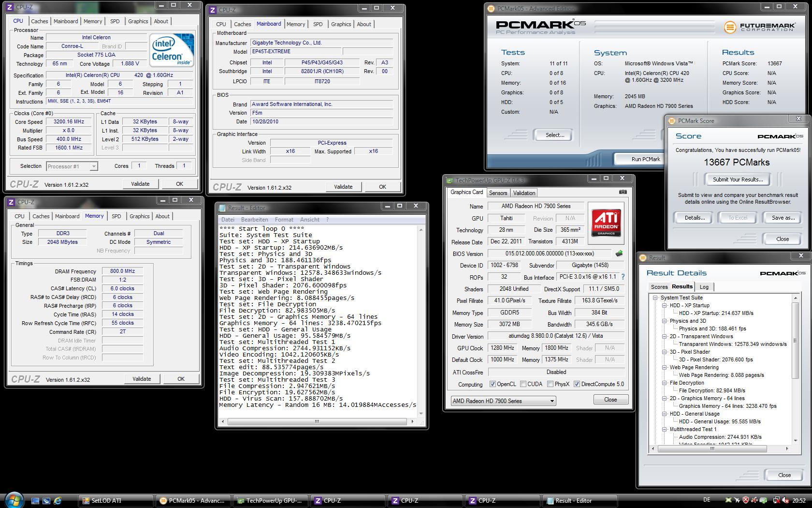The image size is (812, 508).
Task: Click GPU-Z camera screenshot icon
Action: click(x=623, y=192)
